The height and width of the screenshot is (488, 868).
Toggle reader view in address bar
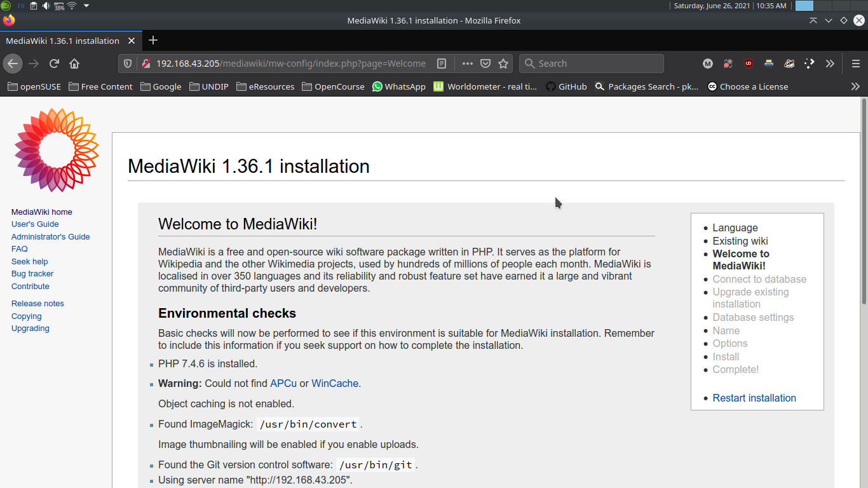click(x=442, y=64)
